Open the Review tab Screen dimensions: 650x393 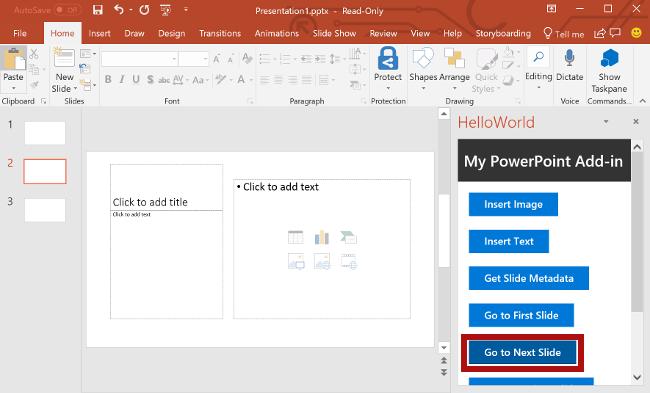(x=383, y=33)
